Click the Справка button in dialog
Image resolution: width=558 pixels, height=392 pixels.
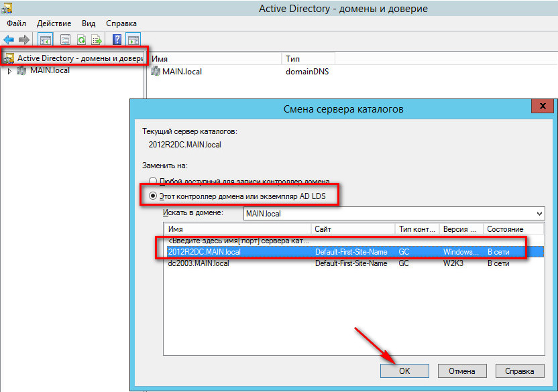coord(519,371)
